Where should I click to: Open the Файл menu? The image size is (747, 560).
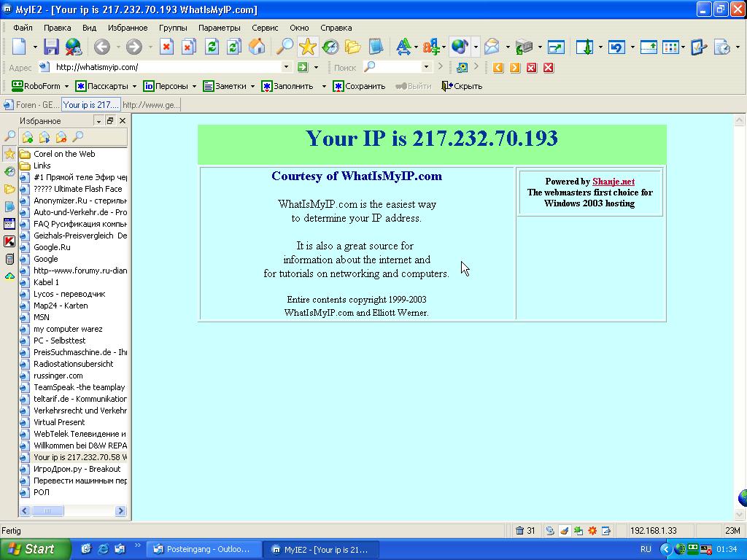click(x=23, y=28)
